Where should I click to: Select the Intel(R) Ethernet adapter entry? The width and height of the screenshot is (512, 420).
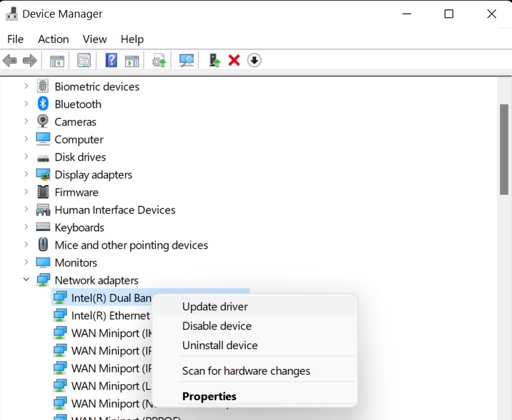[110, 316]
